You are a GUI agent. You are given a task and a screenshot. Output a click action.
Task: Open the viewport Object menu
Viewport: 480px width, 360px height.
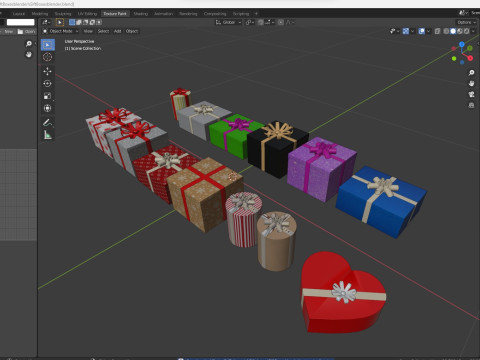tap(132, 31)
